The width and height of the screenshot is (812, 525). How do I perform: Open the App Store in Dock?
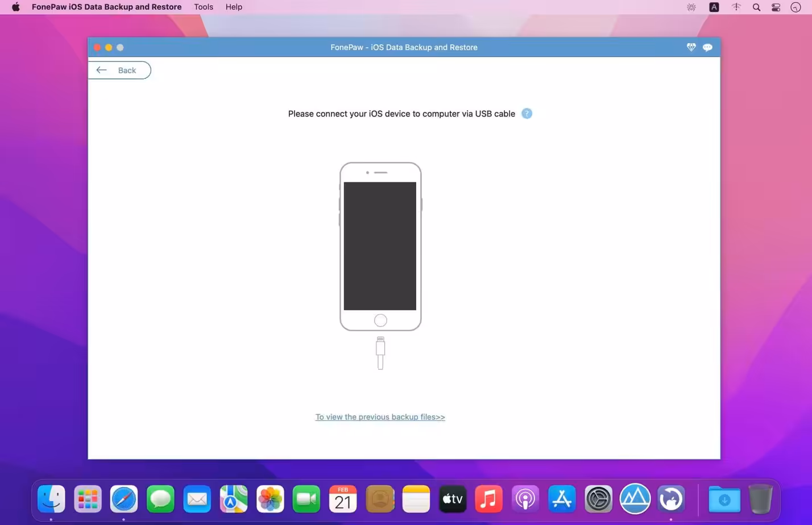click(562, 499)
